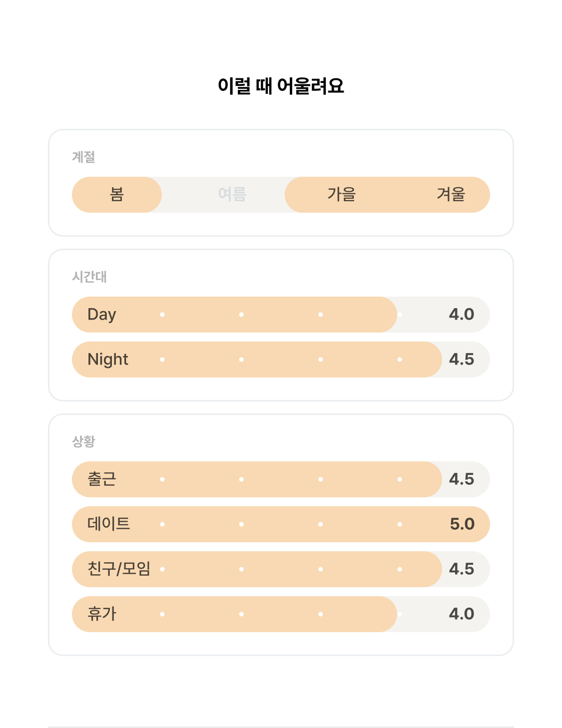Click the 출근 rating bar label
The image size is (562, 728).
tap(102, 479)
